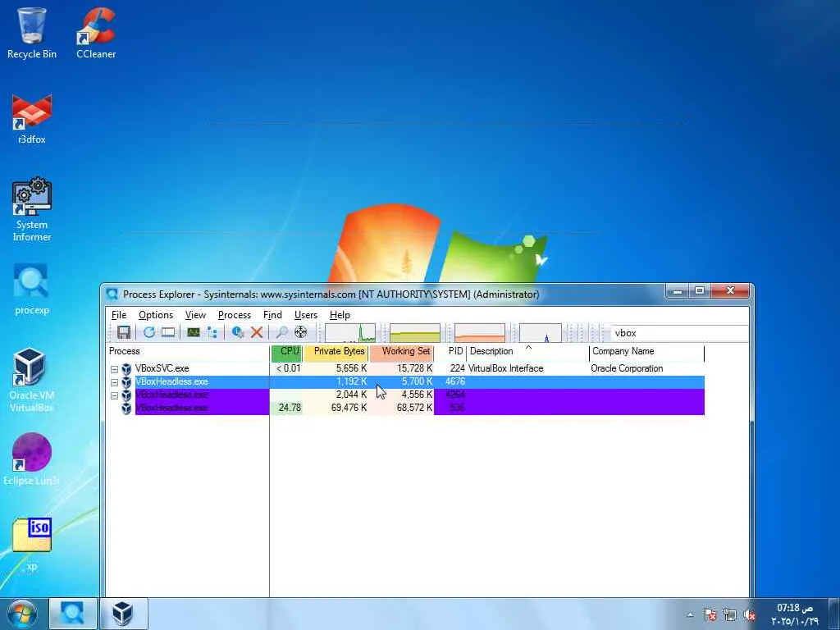The image size is (840, 630).
Task: Click the Oracle Corporation company cell
Action: point(627,368)
